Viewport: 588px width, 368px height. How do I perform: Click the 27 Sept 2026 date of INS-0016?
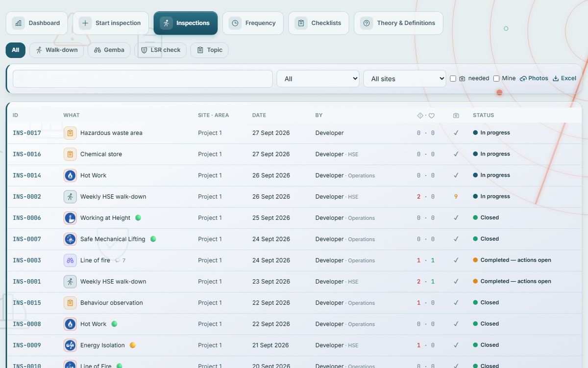pyautogui.click(x=271, y=154)
